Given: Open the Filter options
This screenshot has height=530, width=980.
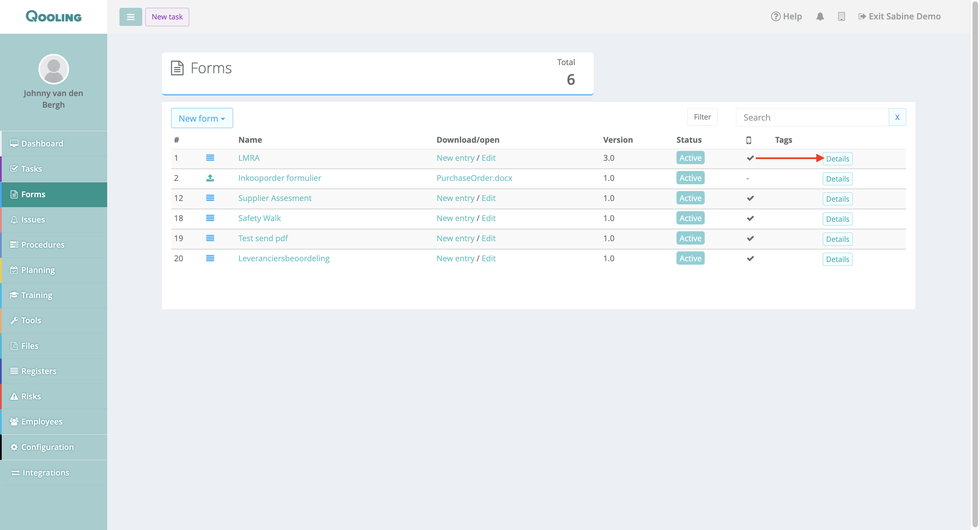Looking at the screenshot, I should point(702,117).
